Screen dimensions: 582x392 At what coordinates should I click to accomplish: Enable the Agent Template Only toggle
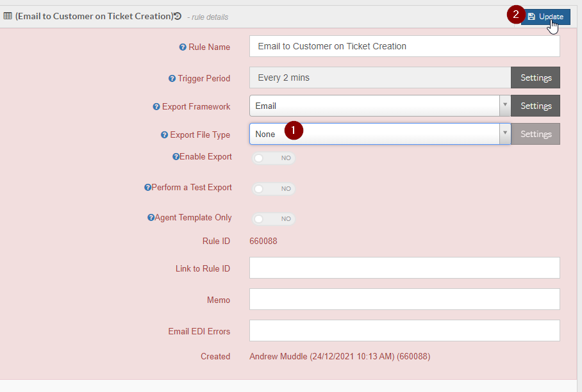tap(274, 219)
